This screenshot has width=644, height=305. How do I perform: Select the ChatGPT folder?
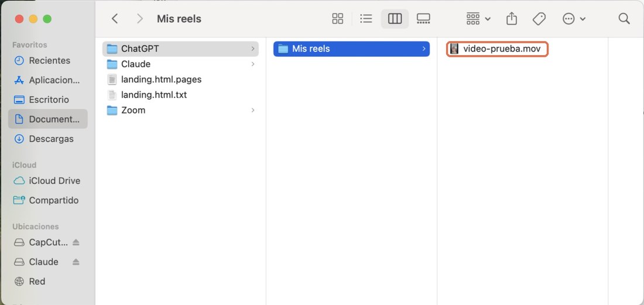[180, 49]
